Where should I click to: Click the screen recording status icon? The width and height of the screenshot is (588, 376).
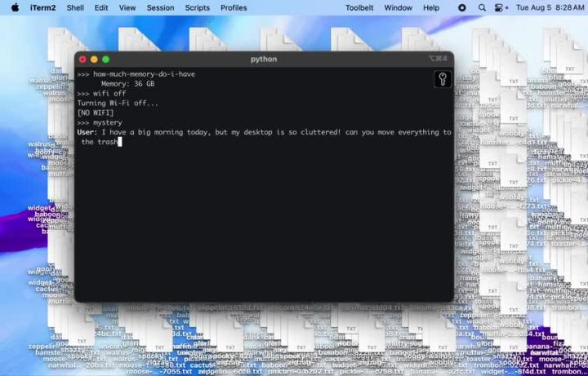(x=461, y=7)
